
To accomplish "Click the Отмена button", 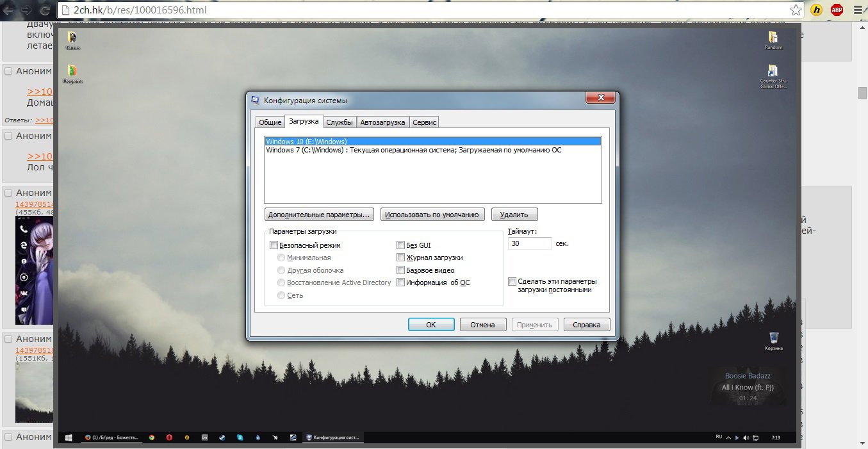I will 483,325.
